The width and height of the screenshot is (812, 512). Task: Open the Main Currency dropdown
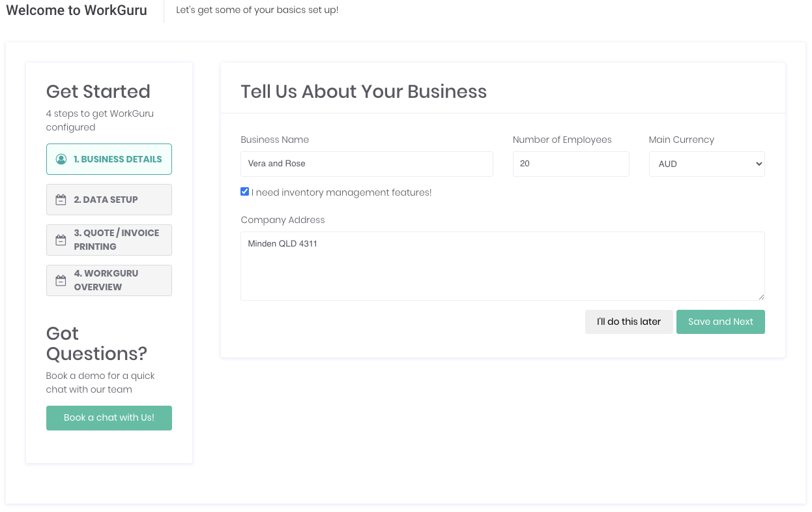pyautogui.click(x=706, y=164)
